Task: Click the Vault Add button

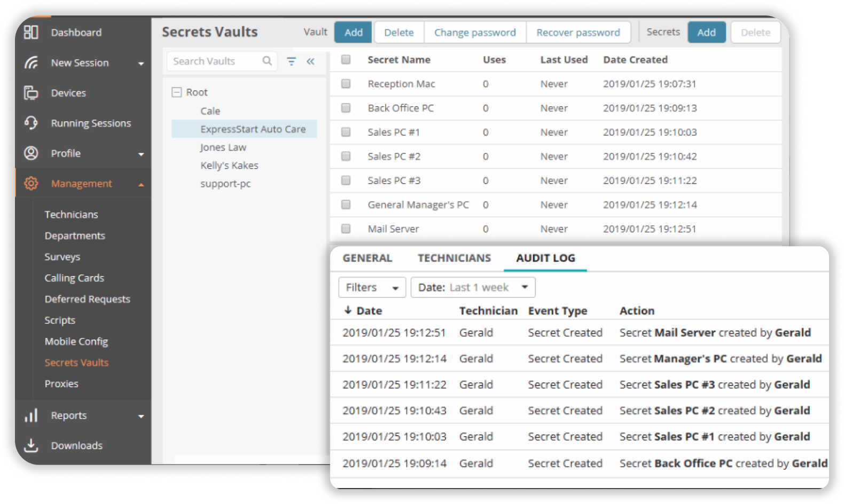Action: pos(354,32)
